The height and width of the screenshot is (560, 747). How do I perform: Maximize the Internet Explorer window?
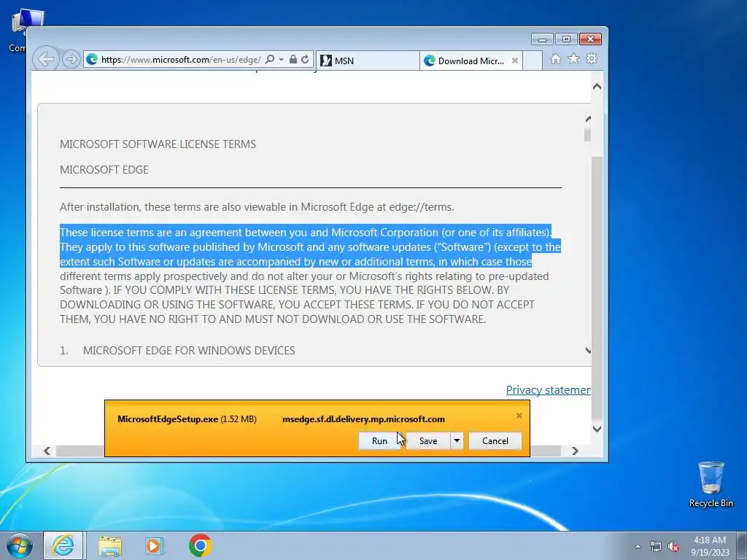click(x=566, y=39)
